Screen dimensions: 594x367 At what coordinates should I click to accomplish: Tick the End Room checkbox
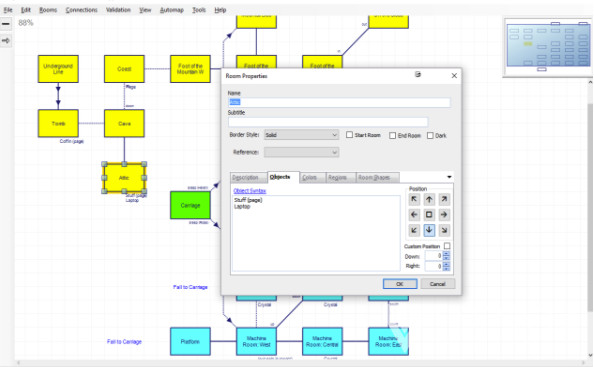[392, 135]
